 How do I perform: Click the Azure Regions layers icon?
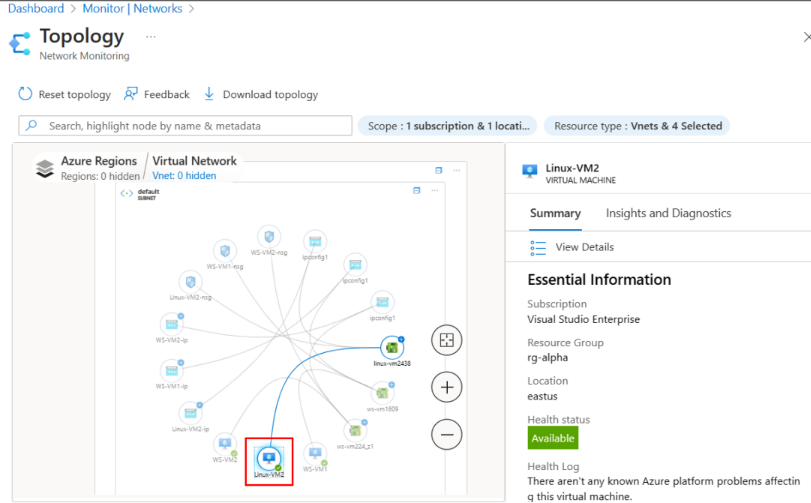(x=45, y=168)
